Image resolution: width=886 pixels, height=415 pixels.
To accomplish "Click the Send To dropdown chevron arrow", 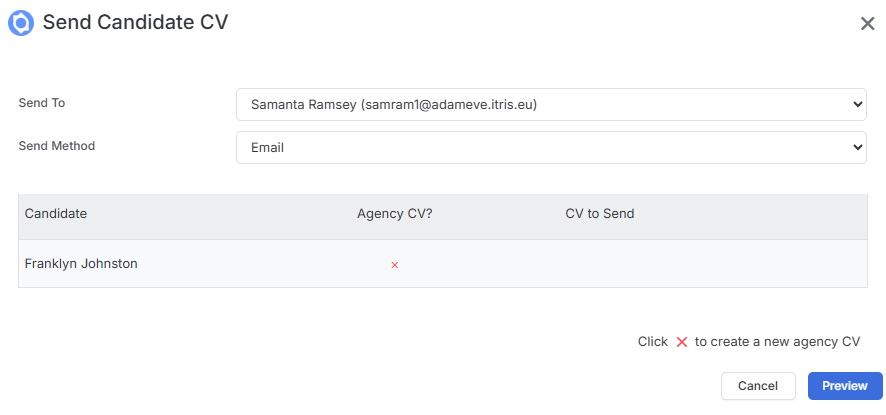I will [x=858, y=105].
